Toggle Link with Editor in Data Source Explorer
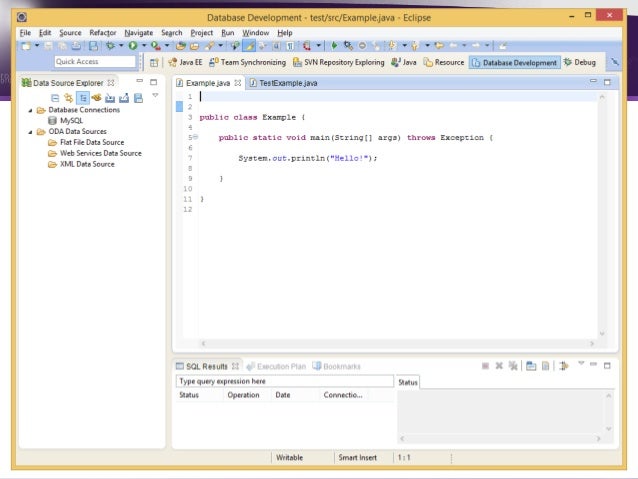The image size is (638, 479). [68, 97]
